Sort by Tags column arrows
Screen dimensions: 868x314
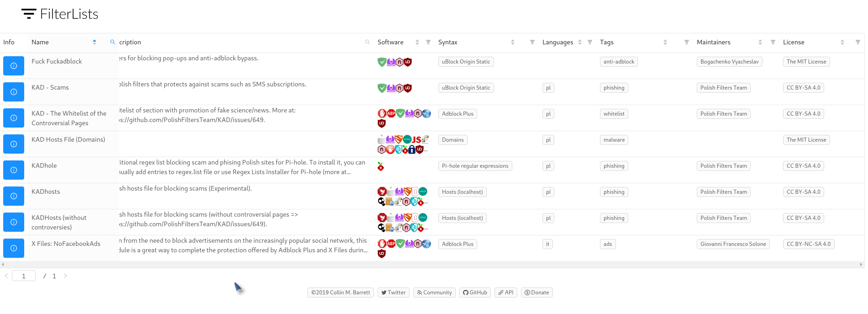(665, 42)
